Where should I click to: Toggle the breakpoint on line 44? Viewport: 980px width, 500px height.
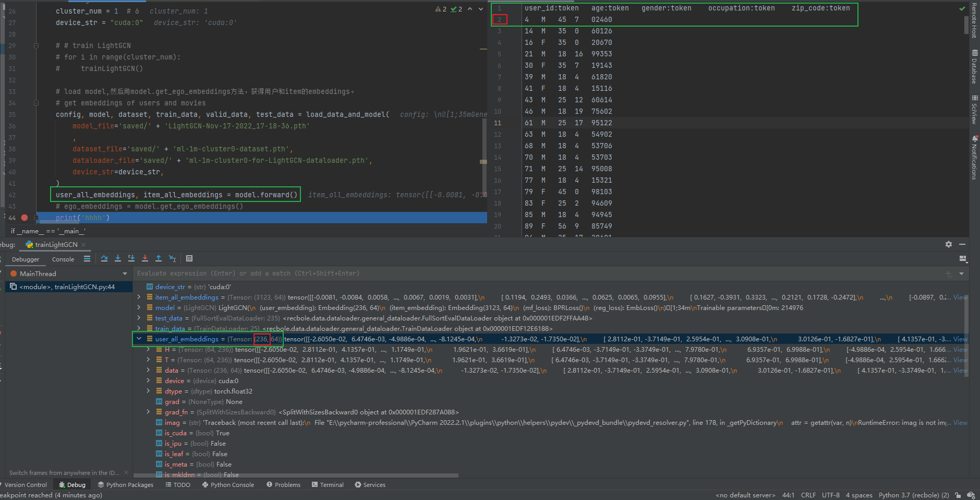24,218
